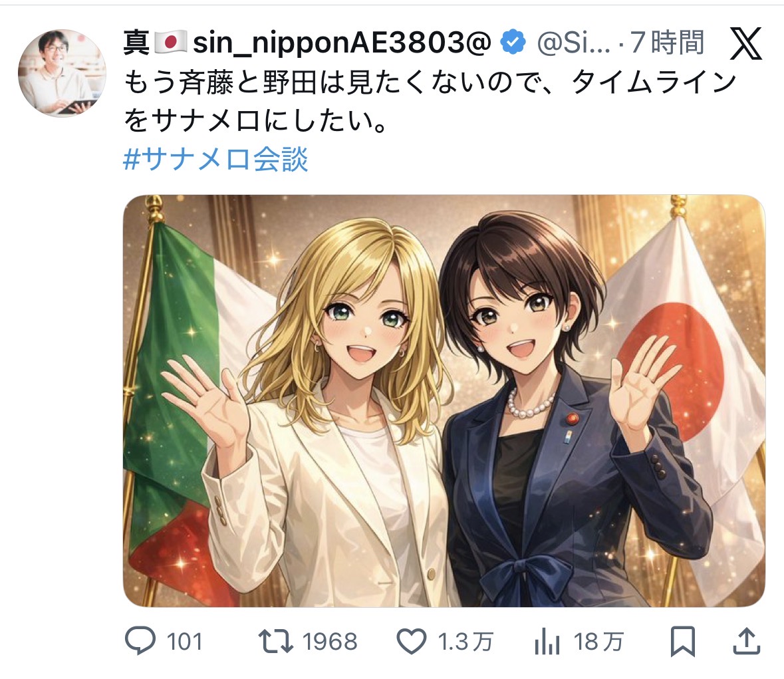Like the post with heart icon
This screenshot has width=784, height=679.
click(x=411, y=642)
